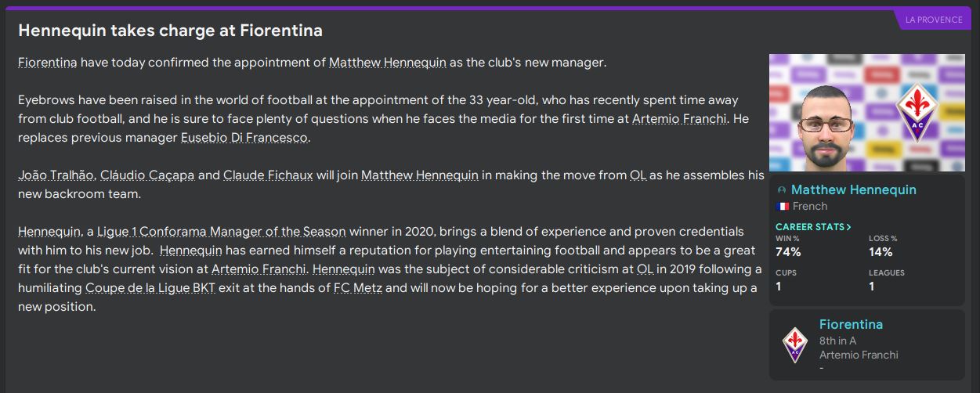Open Ligue 1 Conforama Manager of the Season link

(x=221, y=232)
